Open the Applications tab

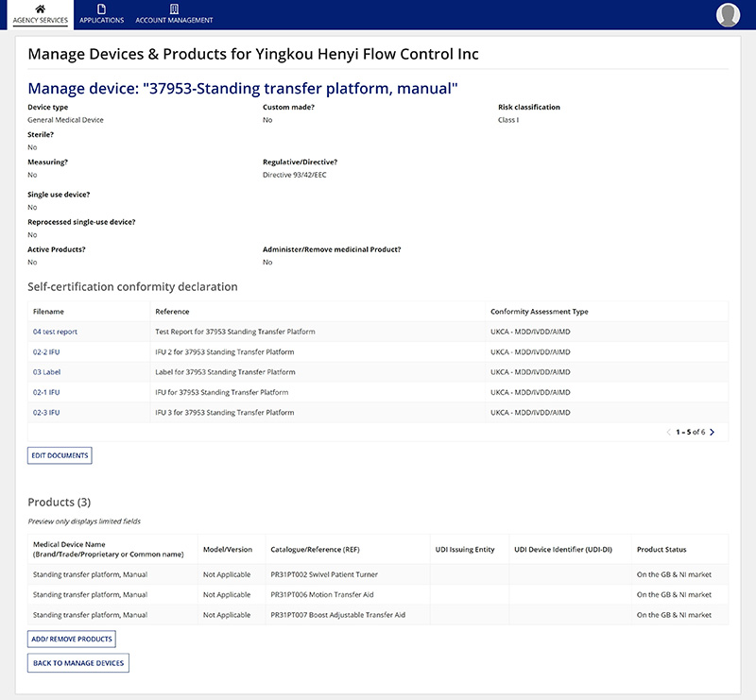pos(101,20)
